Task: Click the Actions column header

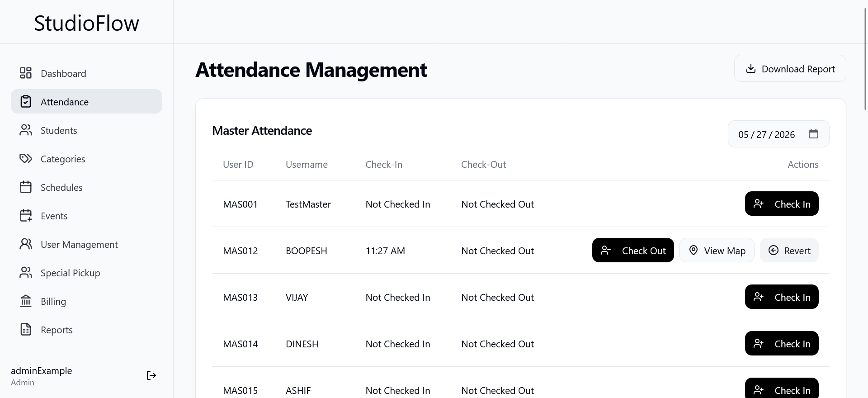Action: [x=803, y=164]
